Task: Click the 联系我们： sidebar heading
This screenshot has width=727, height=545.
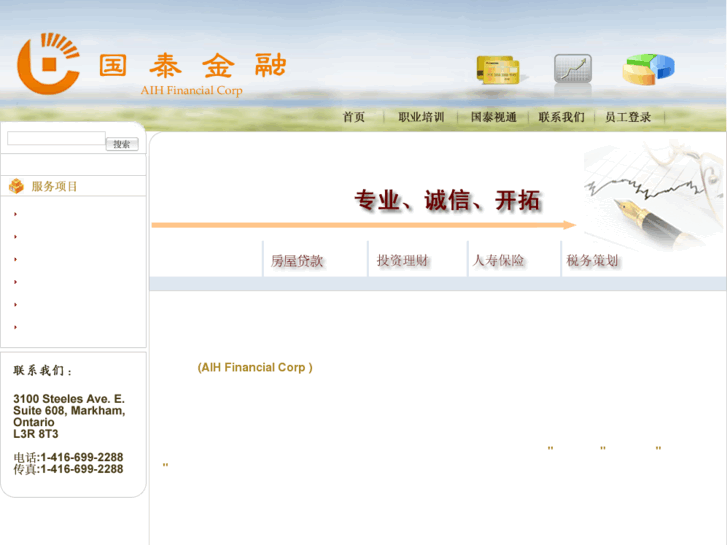Action: 43,371
